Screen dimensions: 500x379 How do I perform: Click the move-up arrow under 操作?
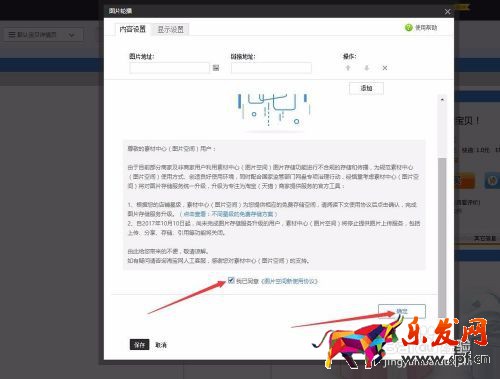(348, 68)
